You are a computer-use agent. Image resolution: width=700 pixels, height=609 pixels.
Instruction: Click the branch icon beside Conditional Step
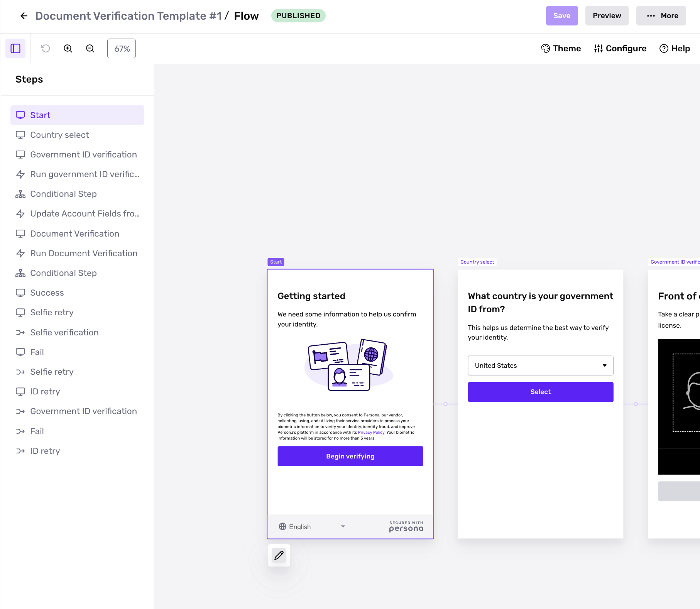[x=20, y=194]
